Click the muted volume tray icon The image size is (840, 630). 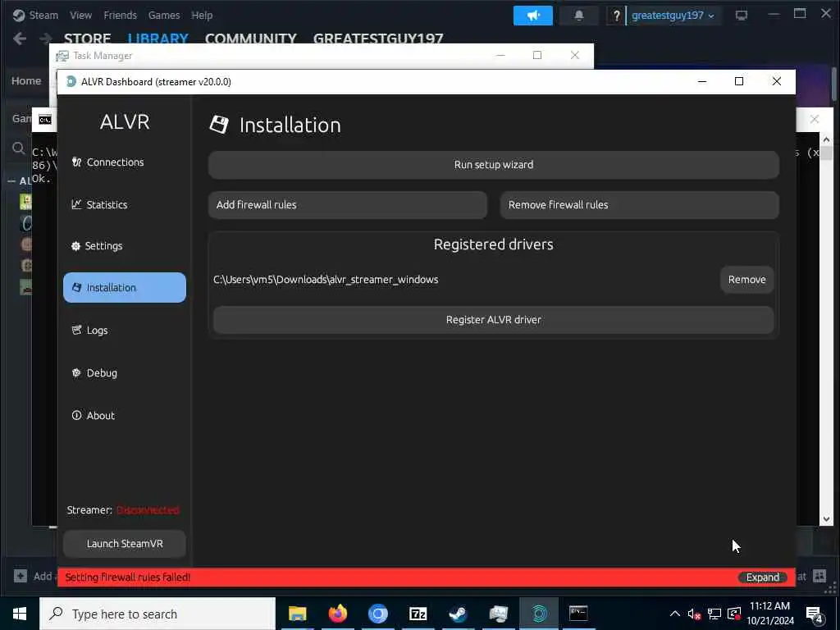click(x=694, y=614)
